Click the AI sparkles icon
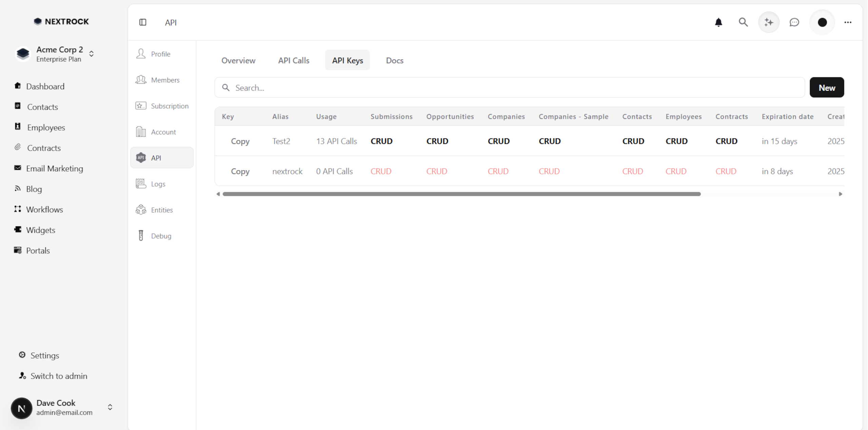This screenshot has height=430, width=868. pyautogui.click(x=768, y=22)
